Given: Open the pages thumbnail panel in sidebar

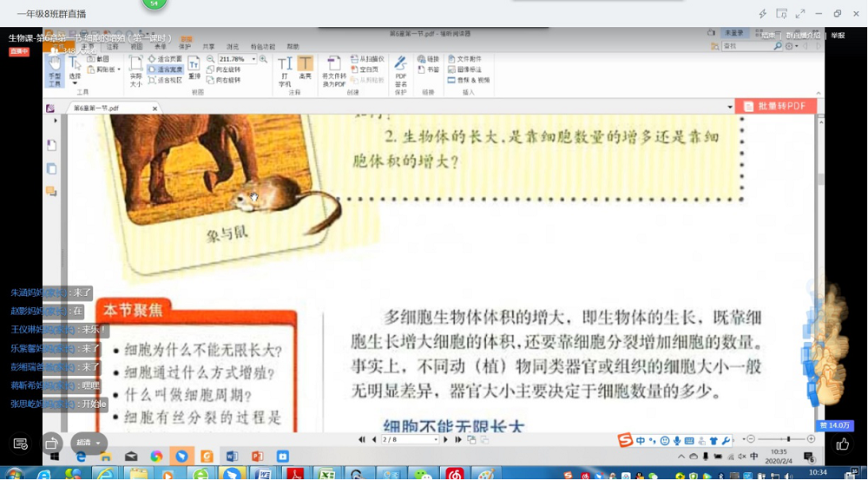Looking at the screenshot, I should click(x=51, y=169).
